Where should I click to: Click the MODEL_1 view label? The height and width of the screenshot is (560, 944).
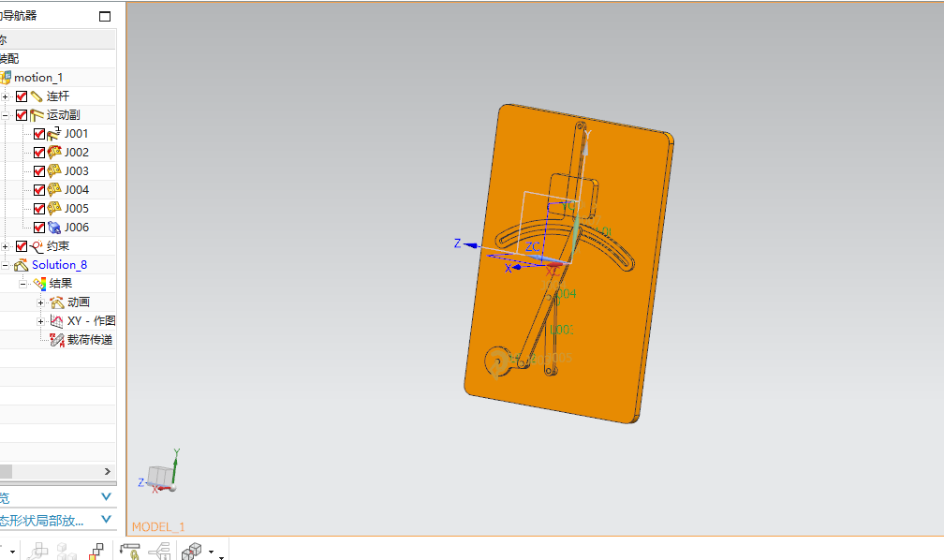[158, 527]
